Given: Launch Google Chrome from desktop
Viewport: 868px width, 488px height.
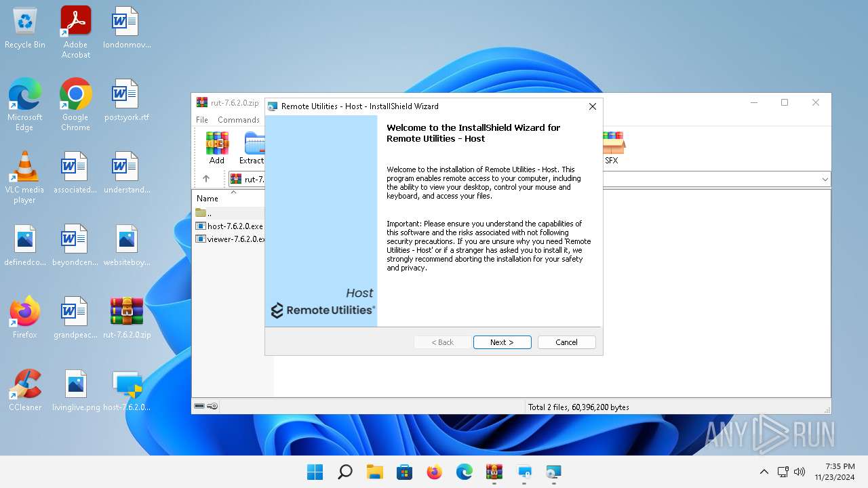Looking at the screenshot, I should coord(76,105).
